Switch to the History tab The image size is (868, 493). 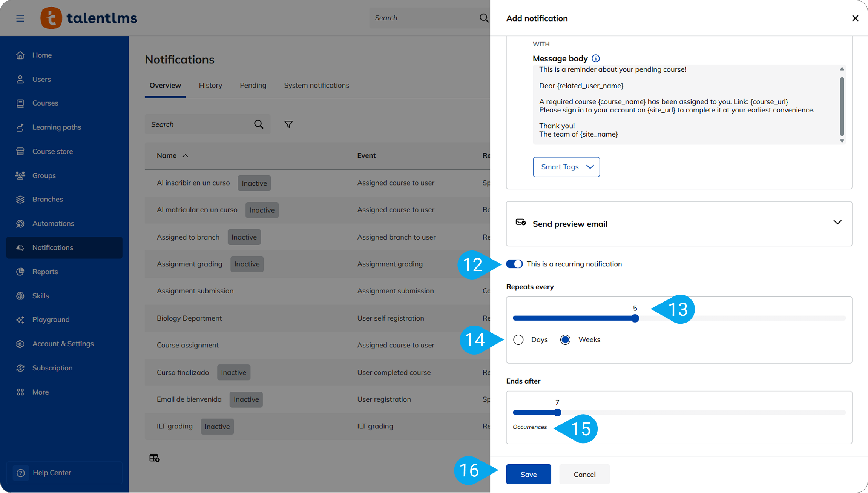pyautogui.click(x=210, y=85)
